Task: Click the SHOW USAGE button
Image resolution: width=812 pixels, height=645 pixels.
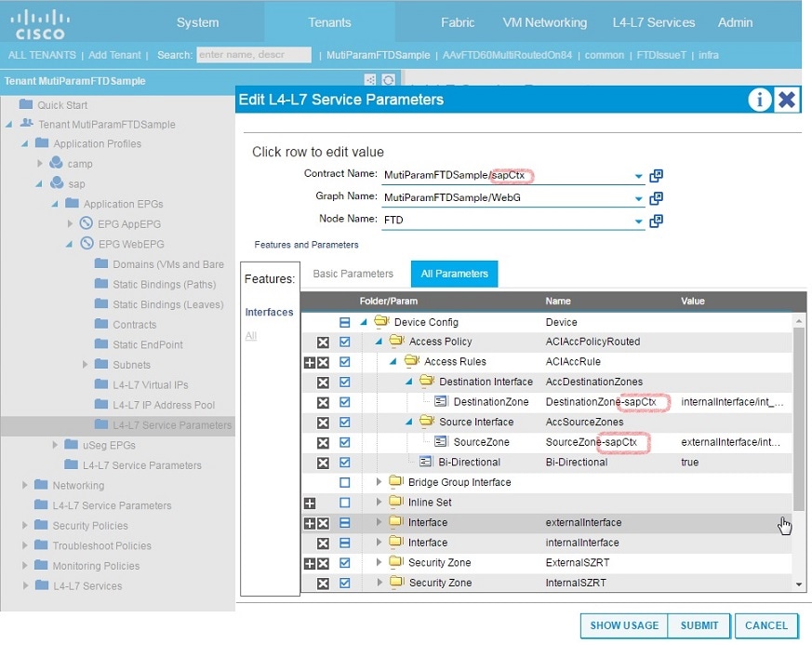Action: coord(624,625)
